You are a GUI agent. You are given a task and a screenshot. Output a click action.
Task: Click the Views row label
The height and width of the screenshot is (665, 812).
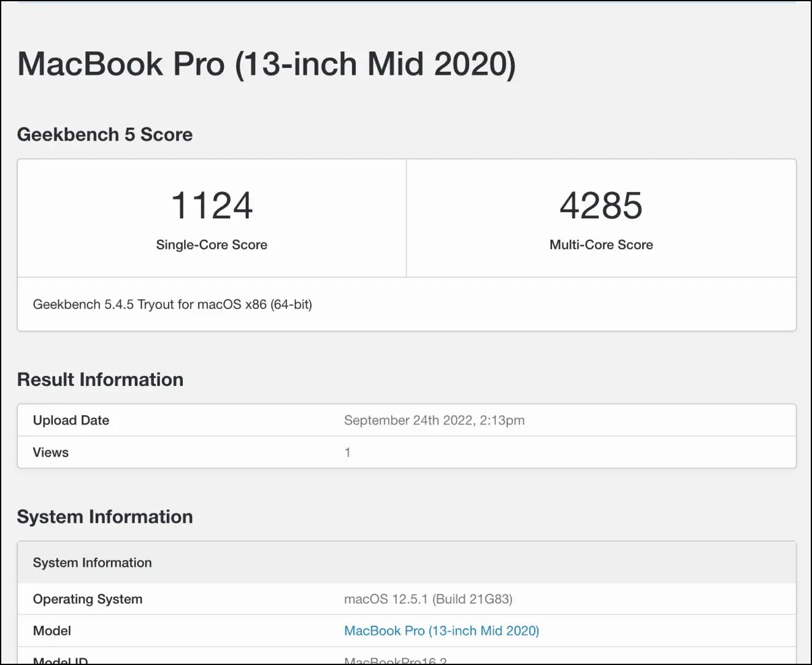pos(51,452)
